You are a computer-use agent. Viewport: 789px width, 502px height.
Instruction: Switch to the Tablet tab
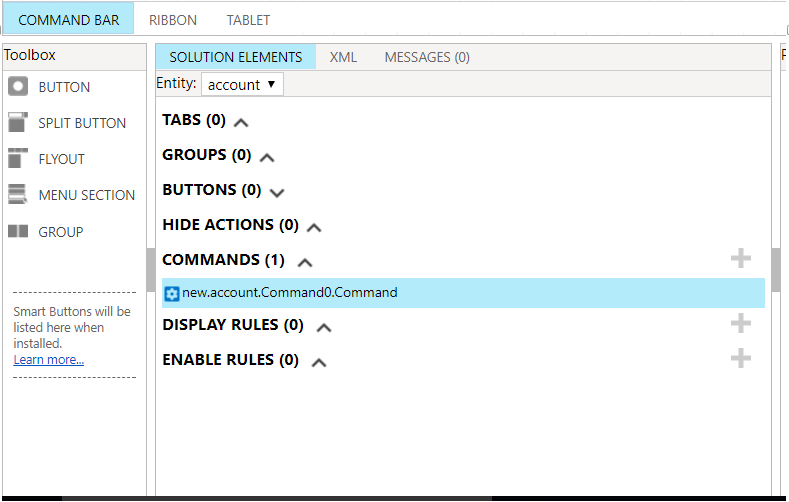pos(248,20)
